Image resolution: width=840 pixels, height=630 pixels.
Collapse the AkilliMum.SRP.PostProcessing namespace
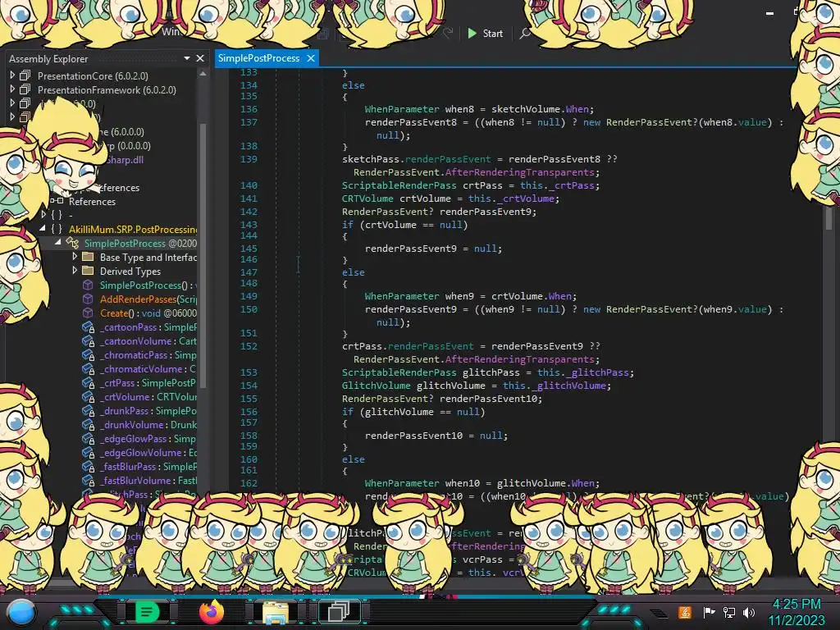[43, 228]
